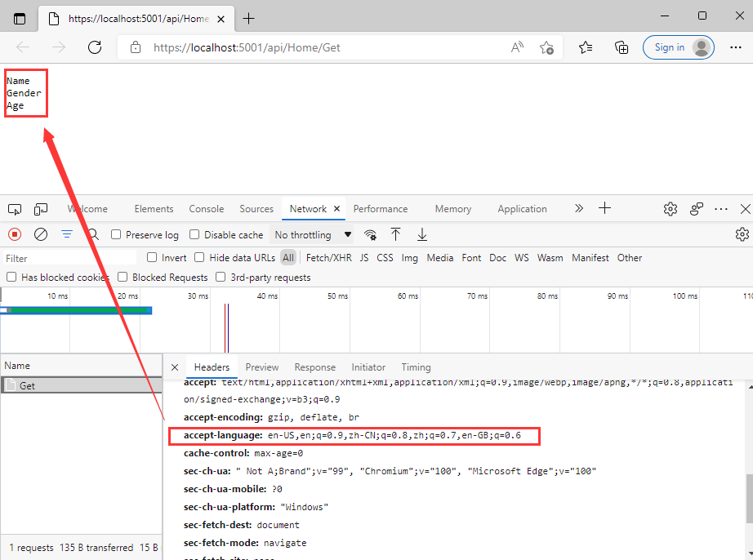
Task: Open the DevTools more options menu
Action: 721,209
